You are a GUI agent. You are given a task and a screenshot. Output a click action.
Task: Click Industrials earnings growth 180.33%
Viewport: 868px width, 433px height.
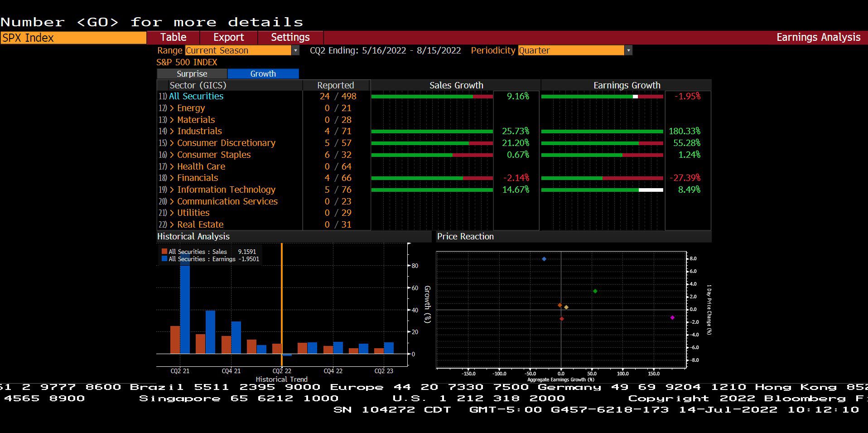tap(685, 131)
